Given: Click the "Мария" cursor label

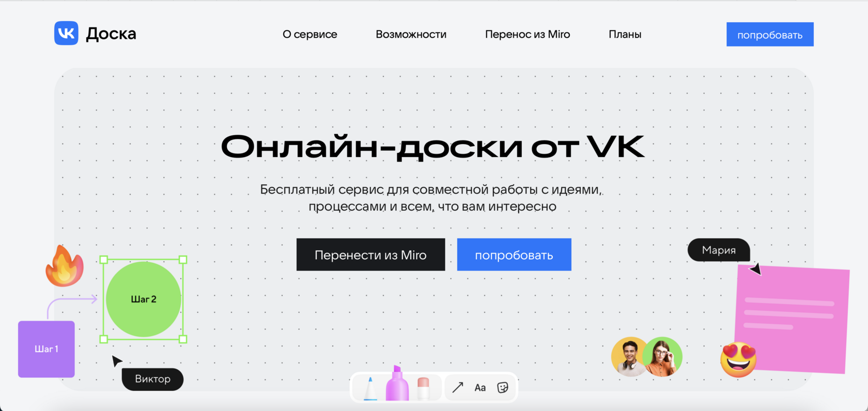Looking at the screenshot, I should (719, 250).
